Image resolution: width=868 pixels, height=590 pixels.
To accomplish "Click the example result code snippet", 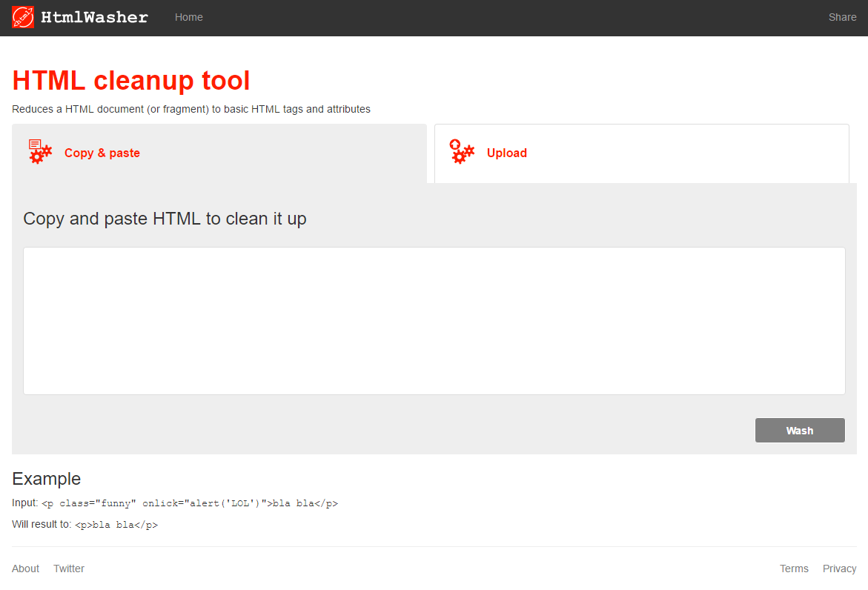I will [x=116, y=525].
